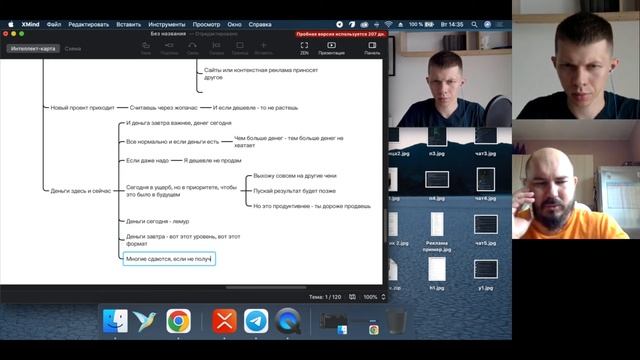Select the чат3.jpg desktop file
This screenshot has width=640, height=360.
(x=485, y=141)
